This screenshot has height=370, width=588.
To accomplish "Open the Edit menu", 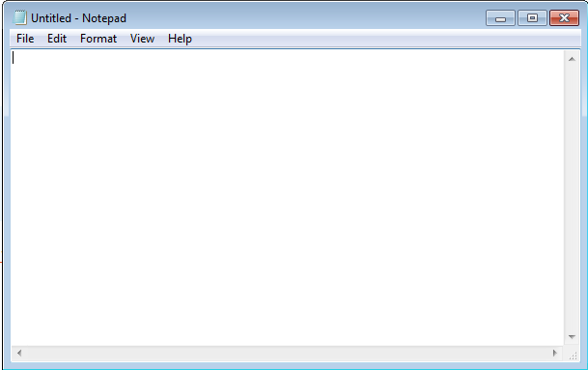I will pyautogui.click(x=57, y=39).
